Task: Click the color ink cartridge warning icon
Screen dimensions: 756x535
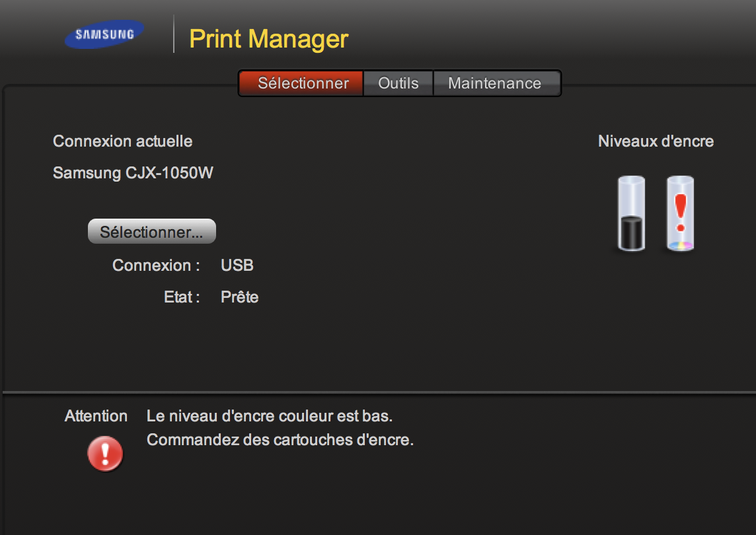Action: click(x=680, y=214)
